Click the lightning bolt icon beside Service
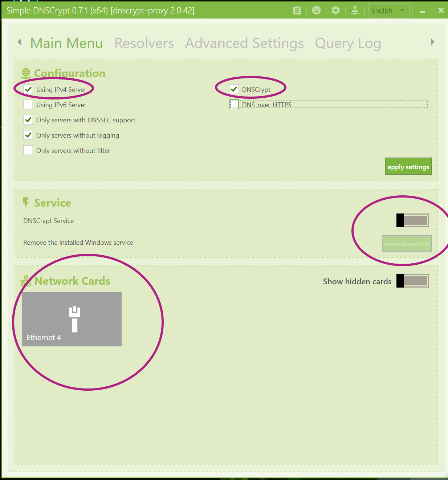 click(26, 203)
